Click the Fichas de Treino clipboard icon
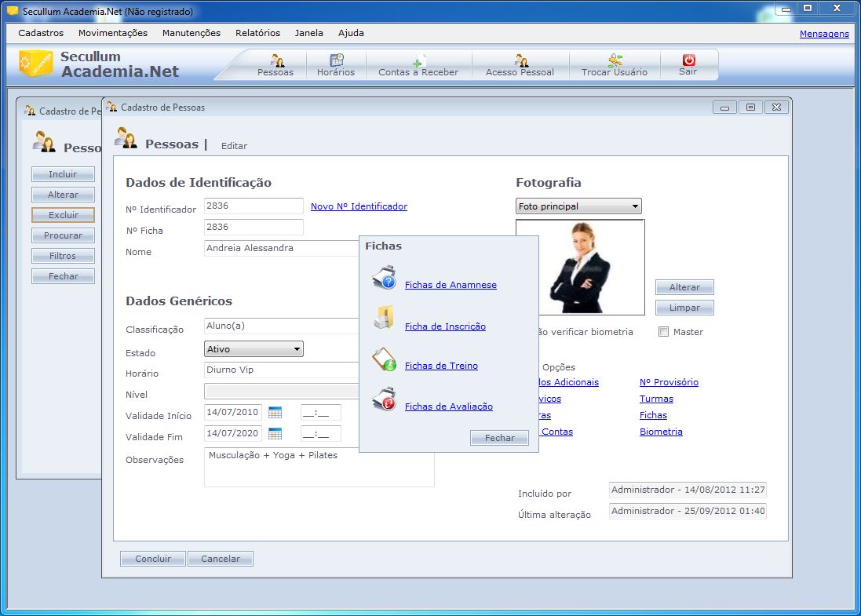This screenshot has height=616, width=861. click(x=384, y=359)
